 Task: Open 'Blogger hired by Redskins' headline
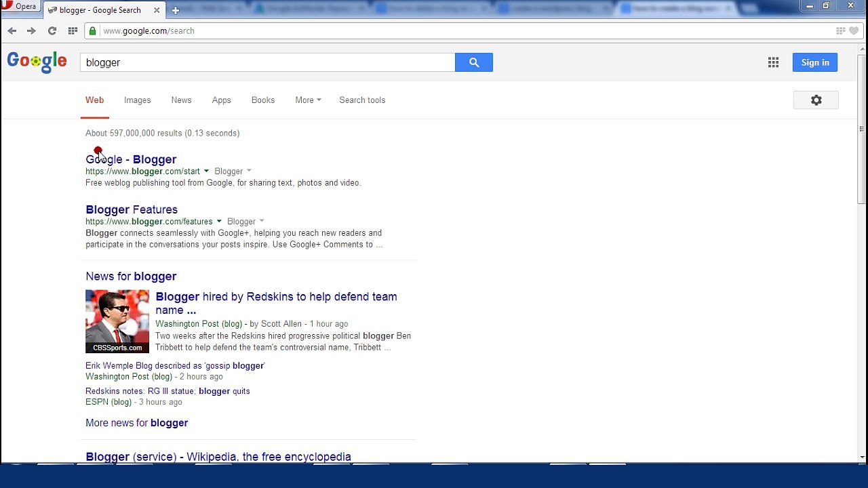pyautogui.click(x=276, y=303)
